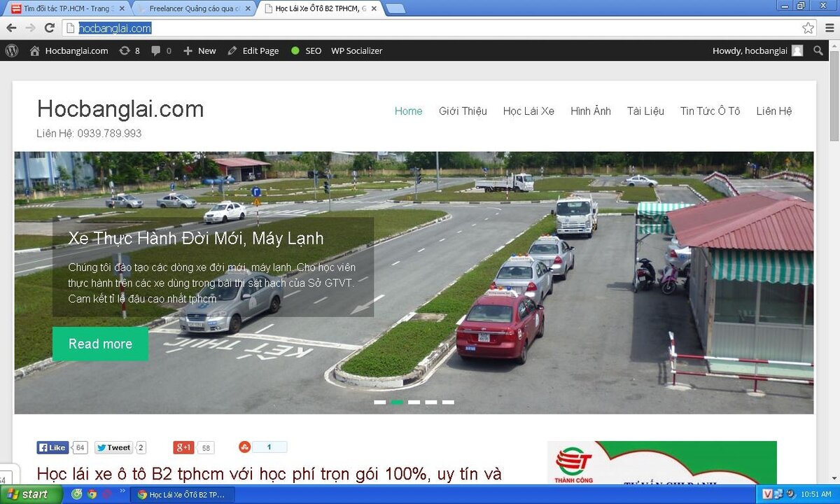This screenshot has width=840, height=504.
Task: Open the 'Tài Liệu' nav item
Action: point(645,111)
